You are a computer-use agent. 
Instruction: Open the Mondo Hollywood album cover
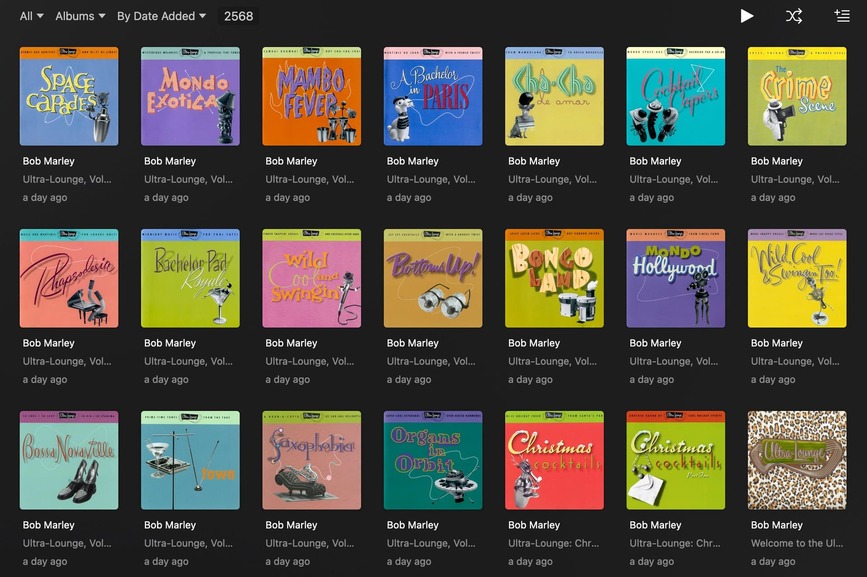(x=676, y=278)
